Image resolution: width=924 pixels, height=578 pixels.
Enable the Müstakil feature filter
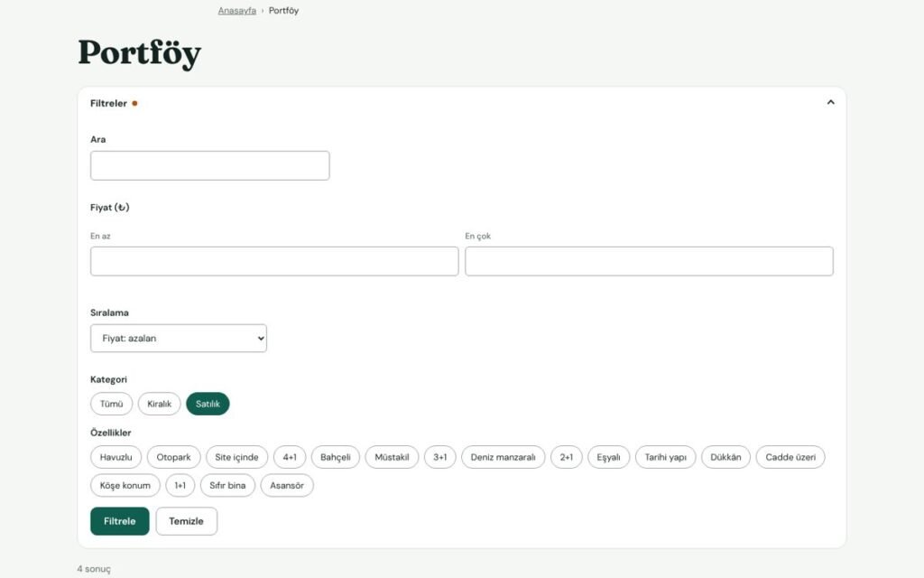(x=392, y=457)
